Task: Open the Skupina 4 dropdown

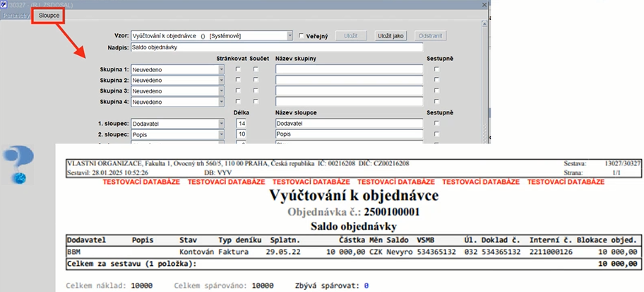Action: (x=222, y=102)
